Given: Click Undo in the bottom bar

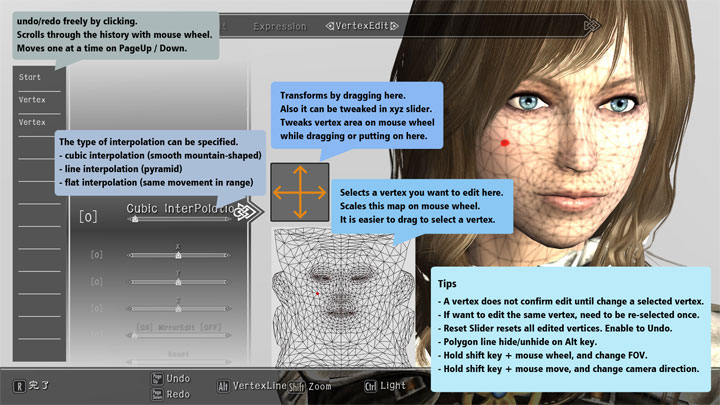Looking at the screenshot, I should click(178, 378).
